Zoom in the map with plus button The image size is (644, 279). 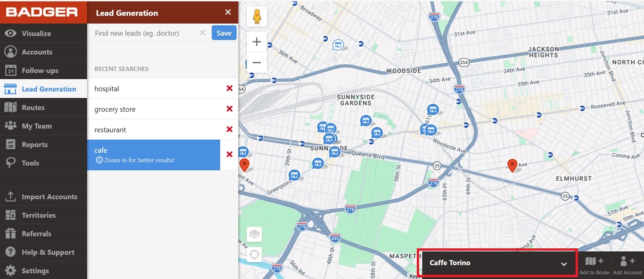pos(256,42)
